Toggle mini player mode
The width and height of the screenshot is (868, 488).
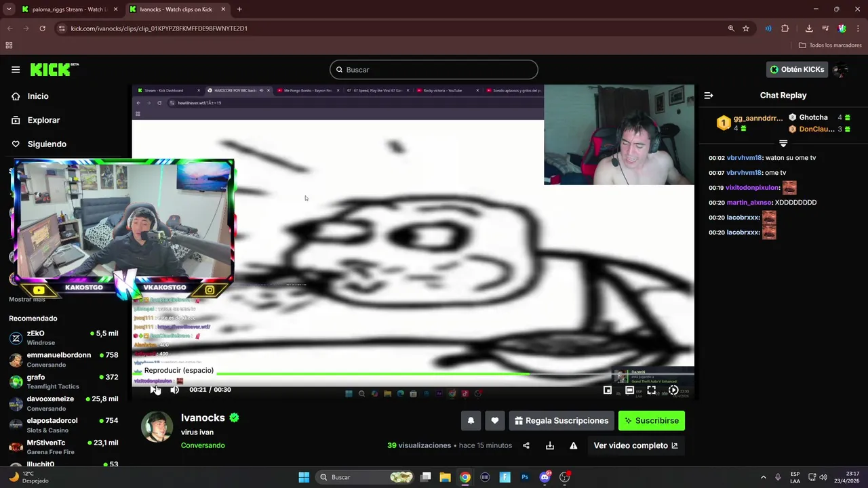608,390
